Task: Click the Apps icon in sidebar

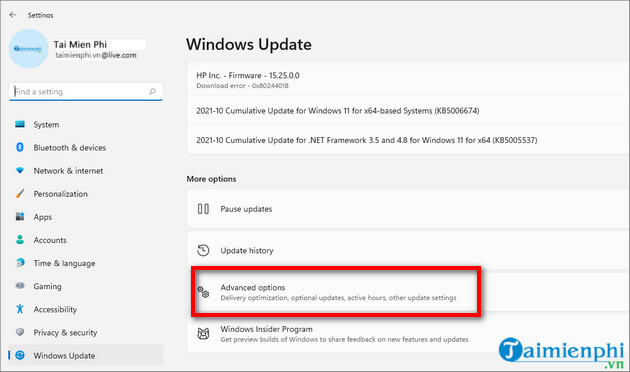Action: click(20, 217)
